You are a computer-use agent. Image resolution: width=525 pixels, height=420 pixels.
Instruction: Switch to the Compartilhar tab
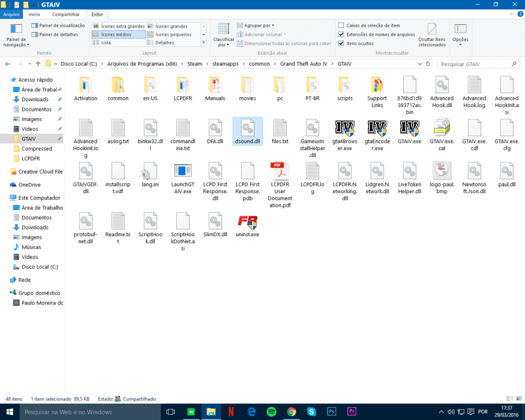tap(66, 14)
